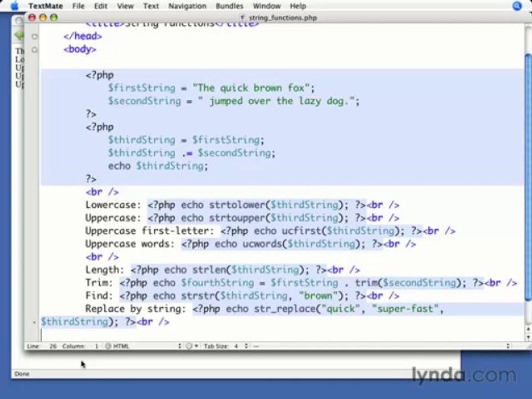This screenshot has width=532, height=399.
Task: Open the symbol list dropdown in status bar
Action: (x=382, y=346)
